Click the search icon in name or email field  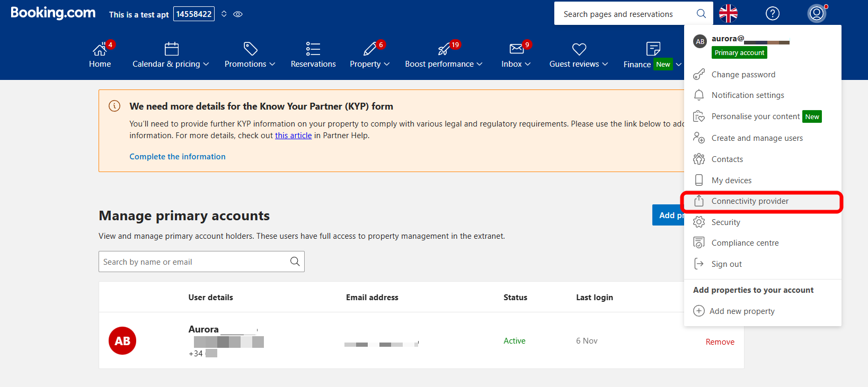click(295, 262)
